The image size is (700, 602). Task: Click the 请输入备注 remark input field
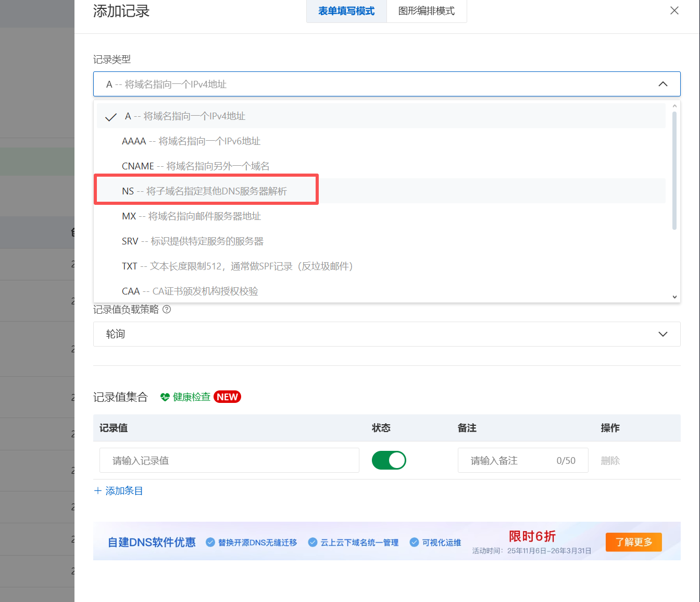coord(523,460)
